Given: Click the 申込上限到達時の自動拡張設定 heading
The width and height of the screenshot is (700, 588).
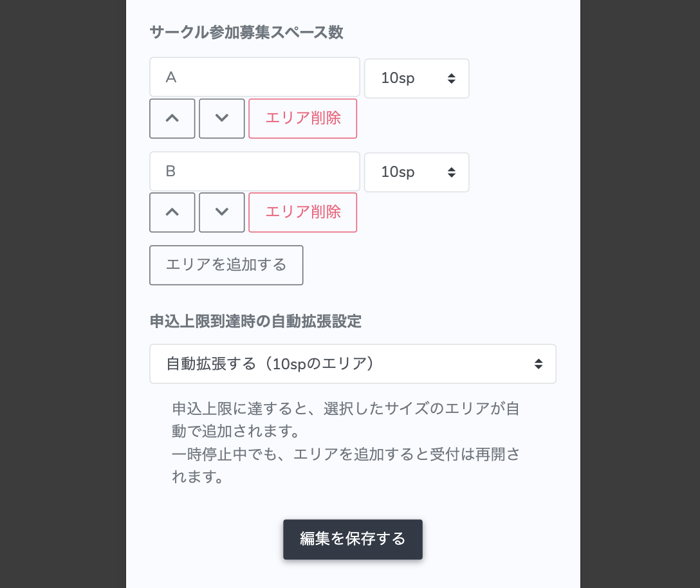Looking at the screenshot, I should coord(255,321).
